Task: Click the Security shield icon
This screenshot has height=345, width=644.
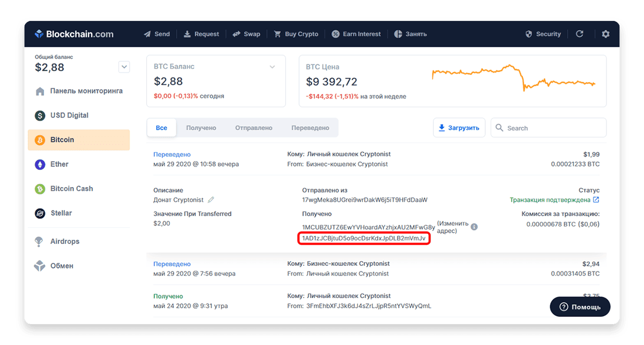Action: click(x=529, y=34)
